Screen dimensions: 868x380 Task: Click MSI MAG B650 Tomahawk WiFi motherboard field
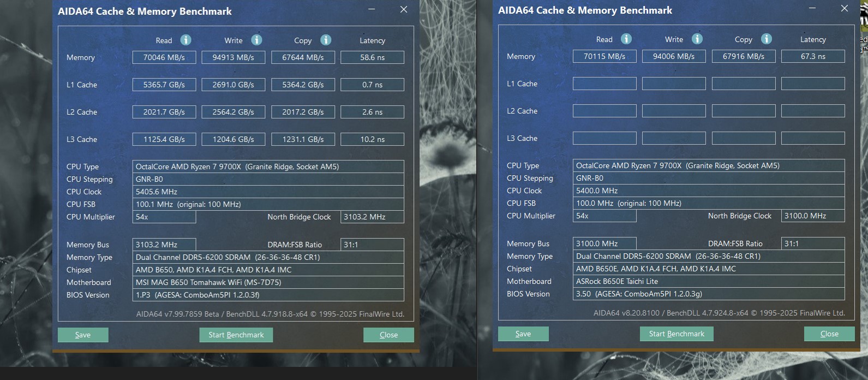click(x=268, y=282)
